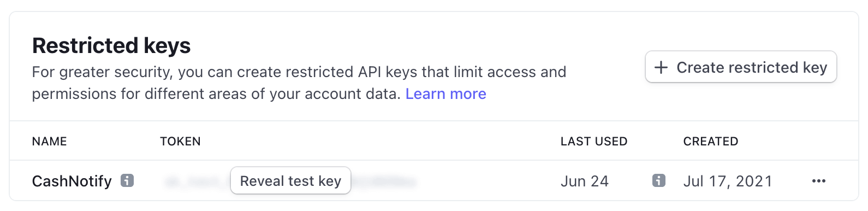Image resolution: width=868 pixels, height=211 pixels.
Task: Click the info icon next to Jun 24
Action: pos(659,180)
